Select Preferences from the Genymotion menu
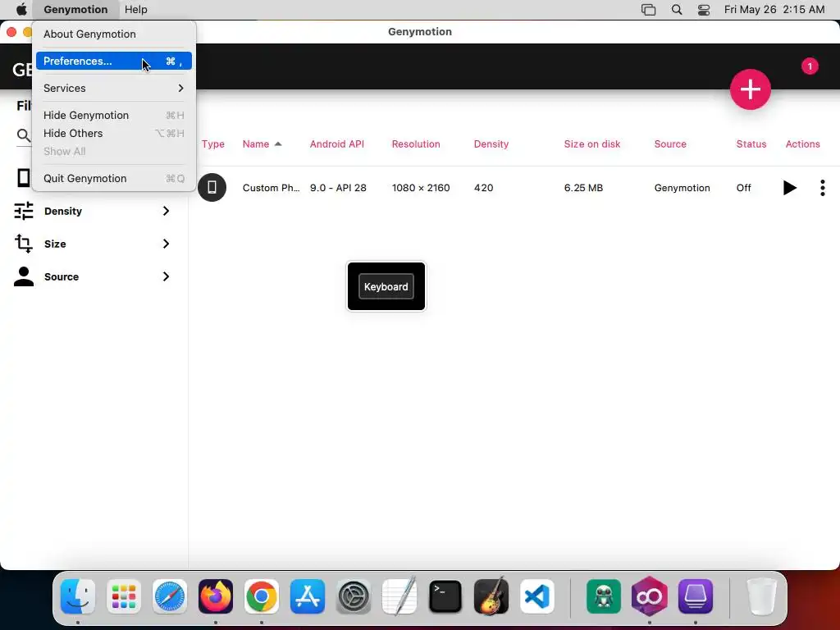The width and height of the screenshot is (840, 630). tap(113, 61)
